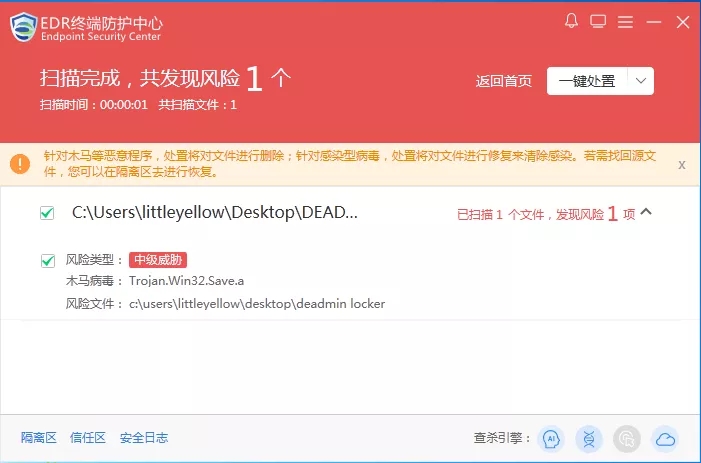Click the monitor icon in title bar
Screen dimensions: 701x463
tap(598, 21)
